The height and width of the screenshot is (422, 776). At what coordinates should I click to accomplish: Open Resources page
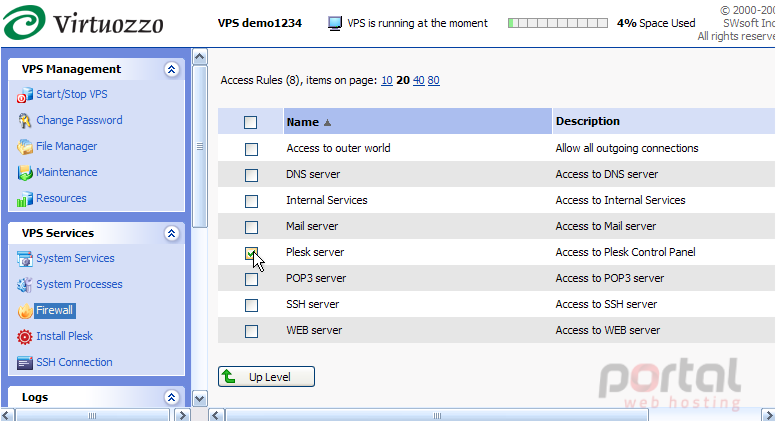pyautogui.click(x=61, y=198)
